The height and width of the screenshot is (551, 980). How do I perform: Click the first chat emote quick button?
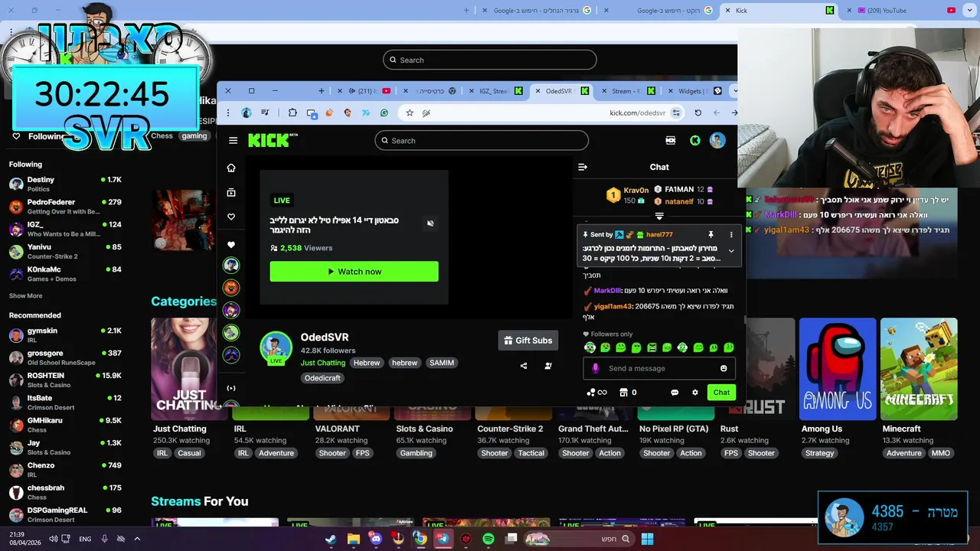(x=590, y=347)
